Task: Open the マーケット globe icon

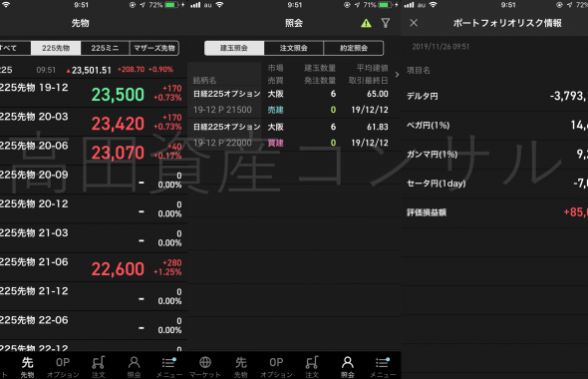Action: click(205, 366)
